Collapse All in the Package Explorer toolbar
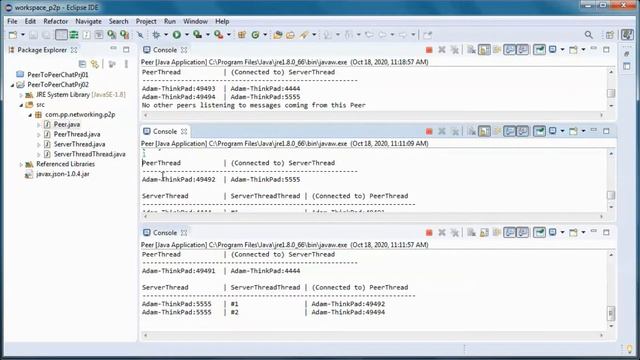Viewport: 640px width, 360px height. (82, 64)
